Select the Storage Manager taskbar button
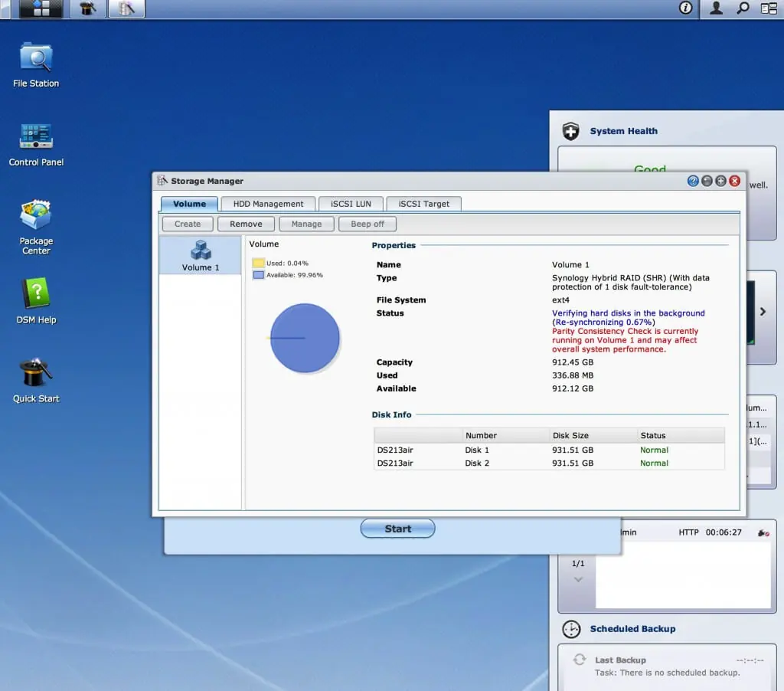The image size is (784, 691). (x=126, y=8)
